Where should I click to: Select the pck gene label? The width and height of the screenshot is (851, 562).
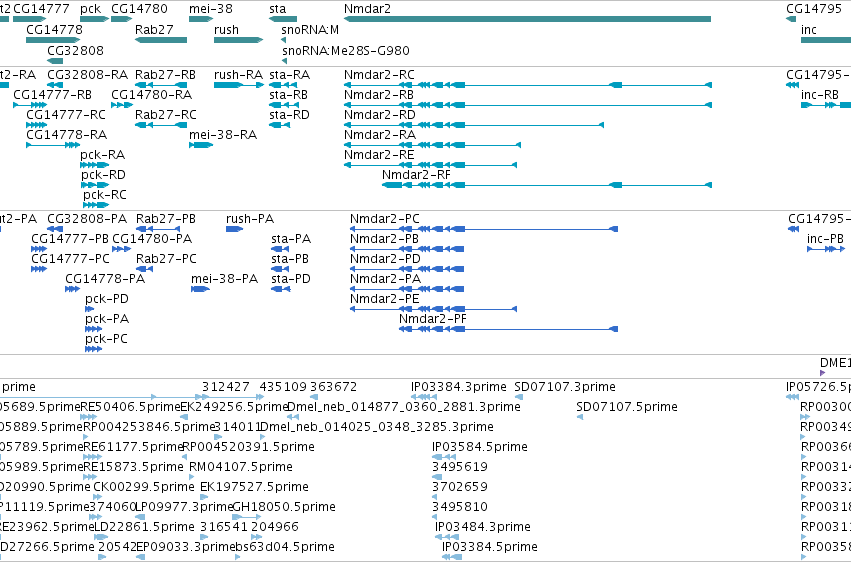pos(91,9)
